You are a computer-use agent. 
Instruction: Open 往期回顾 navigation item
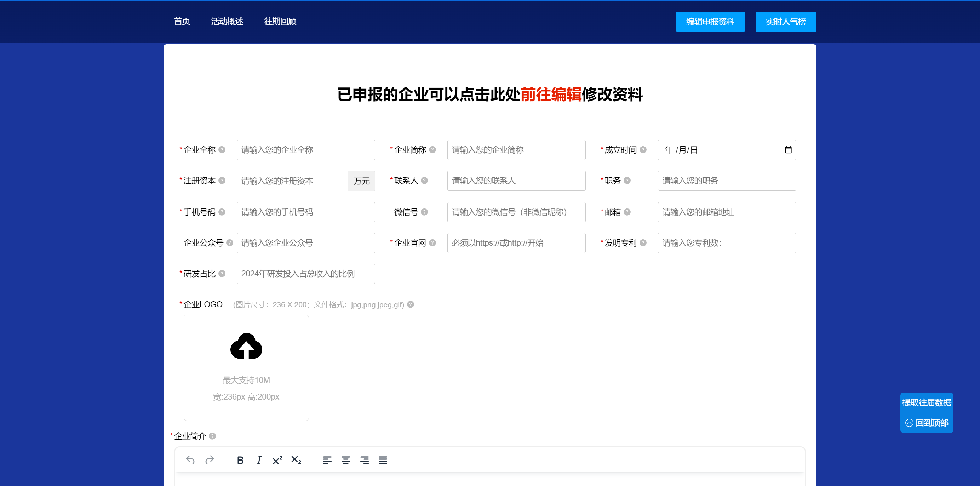point(280,21)
